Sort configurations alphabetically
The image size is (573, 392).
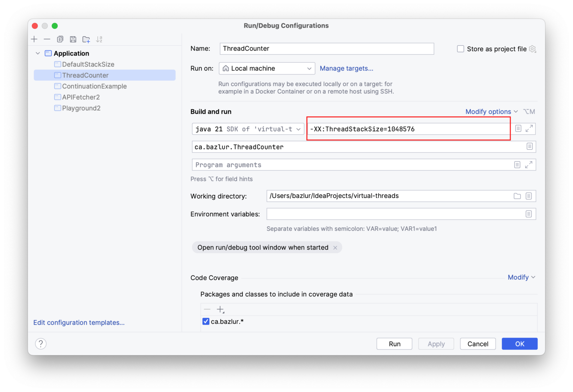(99, 39)
